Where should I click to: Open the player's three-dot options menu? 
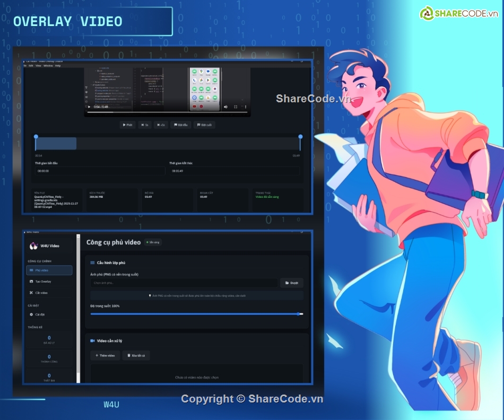[246, 107]
